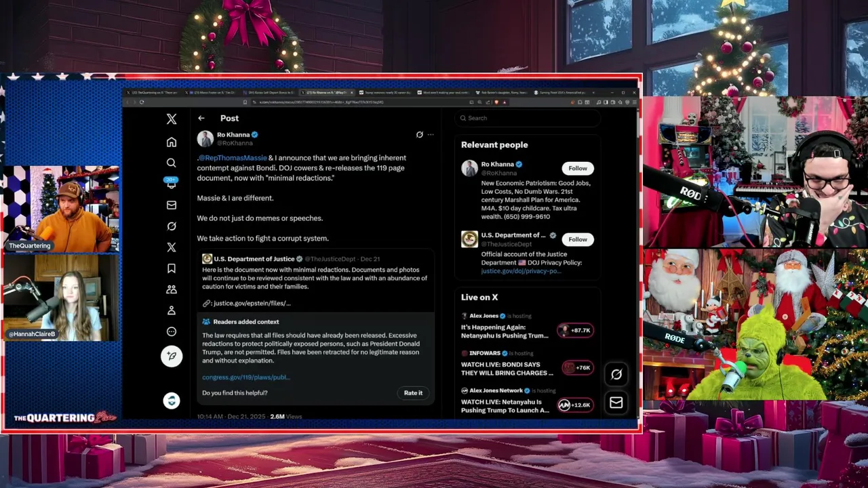Click the browser reload icon
Viewport: 868px width, 488px height.
(x=142, y=102)
